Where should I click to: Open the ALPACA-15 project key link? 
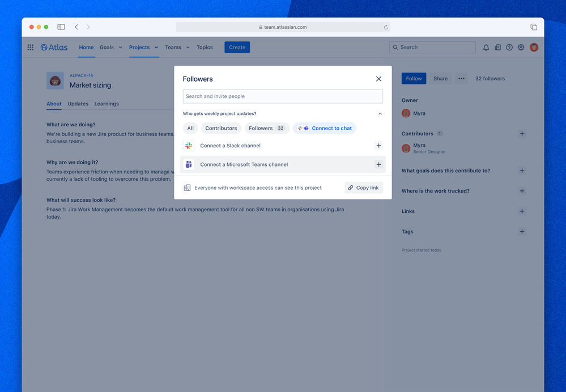[81, 75]
